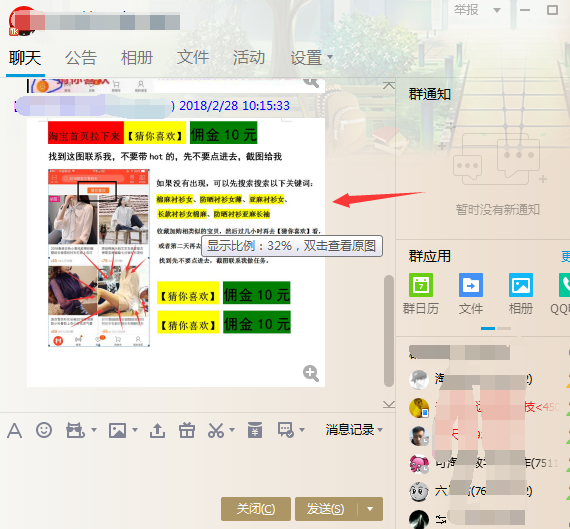Click the 关闭(C) button
This screenshot has width=570, height=529.
click(x=256, y=509)
